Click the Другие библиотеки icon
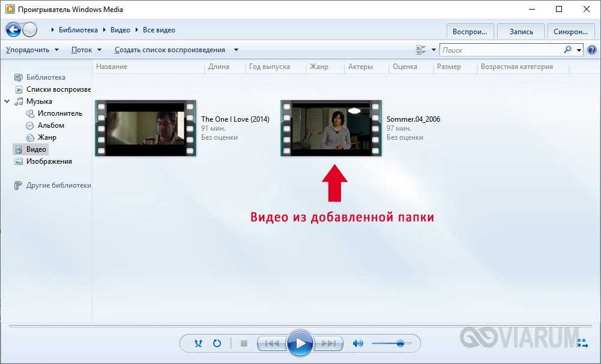This screenshot has height=364, width=601. coord(18,185)
